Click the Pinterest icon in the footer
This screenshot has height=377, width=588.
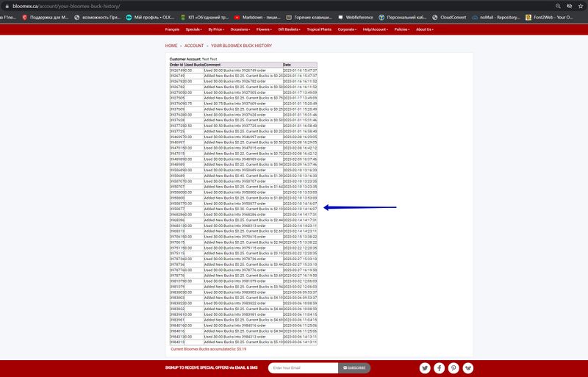click(x=453, y=368)
